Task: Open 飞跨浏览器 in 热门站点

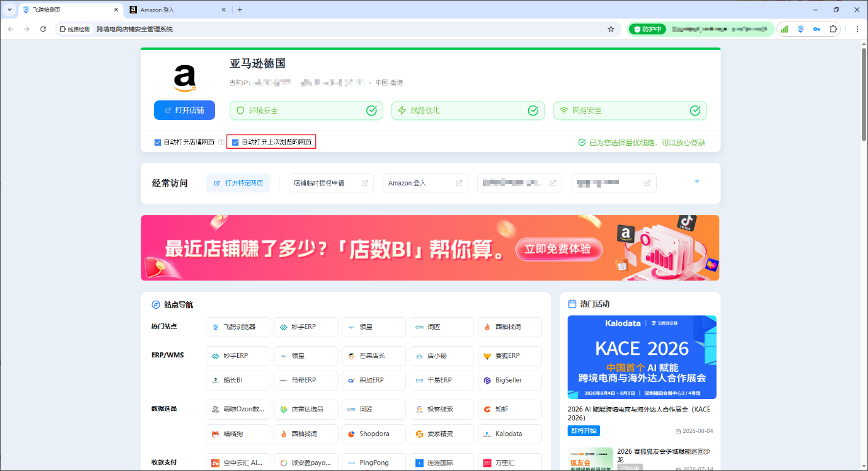Action: coord(238,327)
